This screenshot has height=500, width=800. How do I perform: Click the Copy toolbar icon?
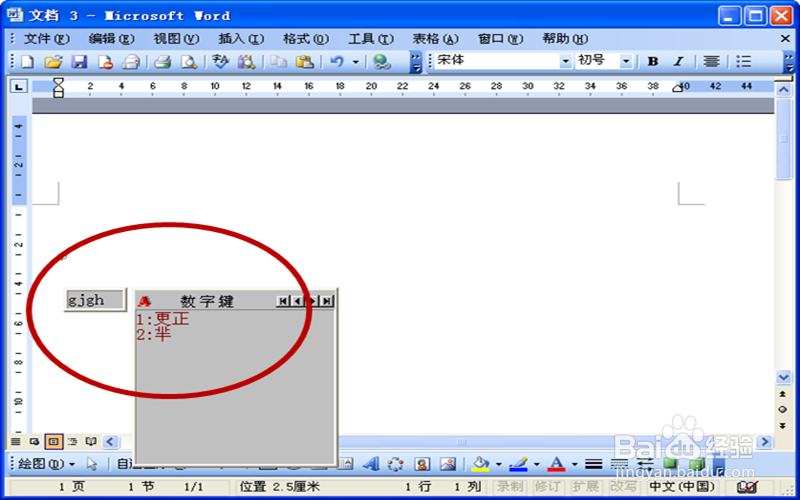[279, 62]
